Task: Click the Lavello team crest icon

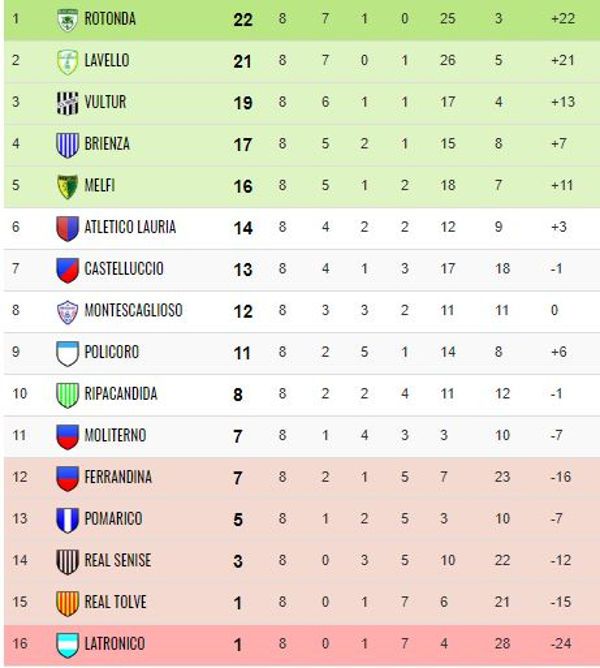Action: coord(67,61)
